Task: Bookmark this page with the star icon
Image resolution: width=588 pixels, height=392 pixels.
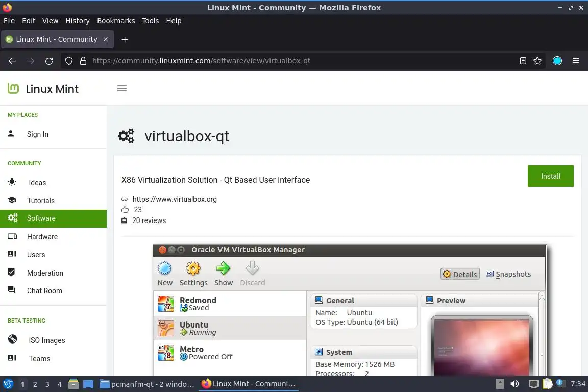Action: (537, 61)
